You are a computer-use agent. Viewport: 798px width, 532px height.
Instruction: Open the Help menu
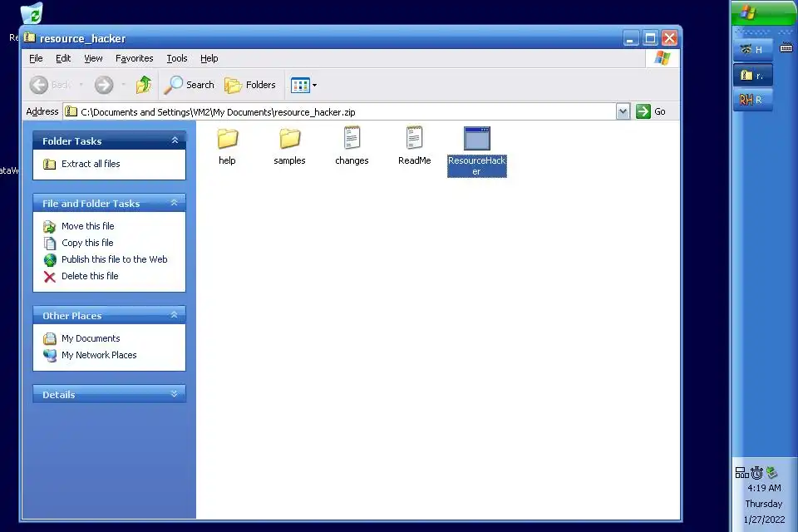click(x=209, y=58)
